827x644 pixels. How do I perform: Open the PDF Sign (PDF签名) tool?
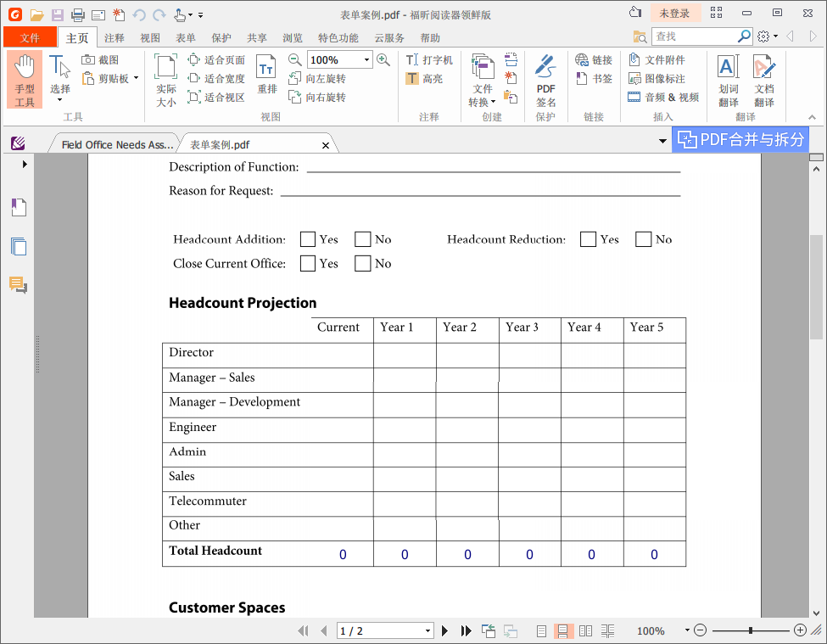545,81
